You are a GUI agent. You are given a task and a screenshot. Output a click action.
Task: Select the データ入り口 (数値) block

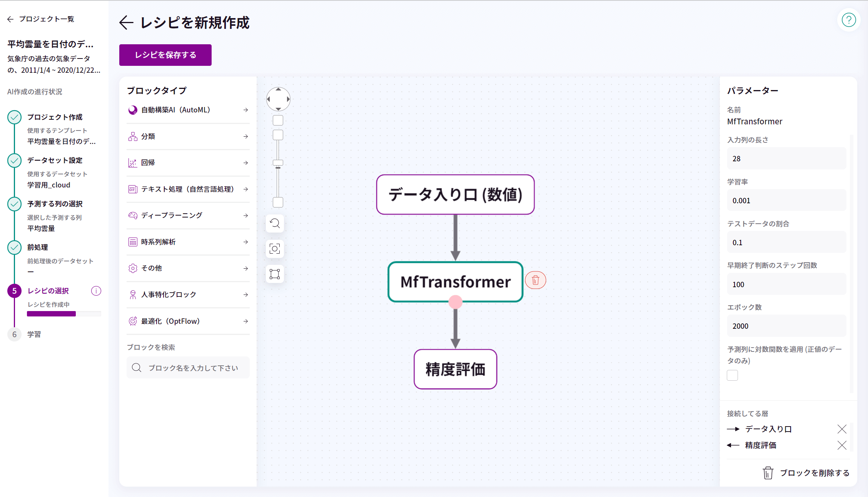455,195
